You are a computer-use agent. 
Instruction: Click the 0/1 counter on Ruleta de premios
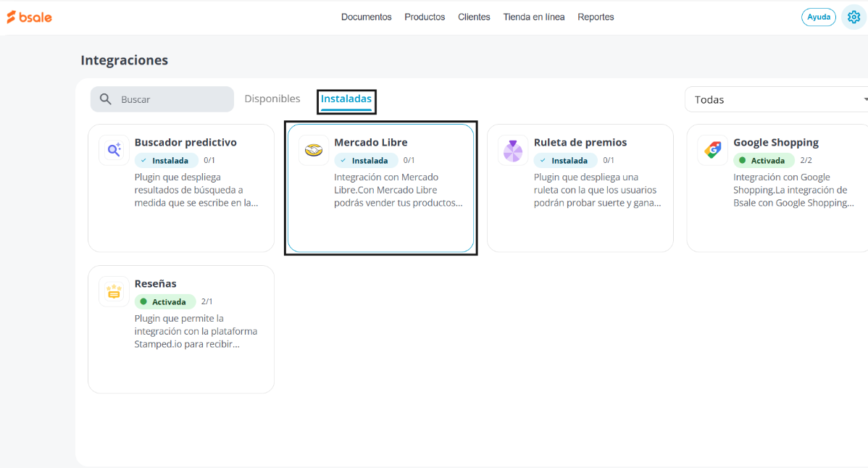tap(609, 160)
